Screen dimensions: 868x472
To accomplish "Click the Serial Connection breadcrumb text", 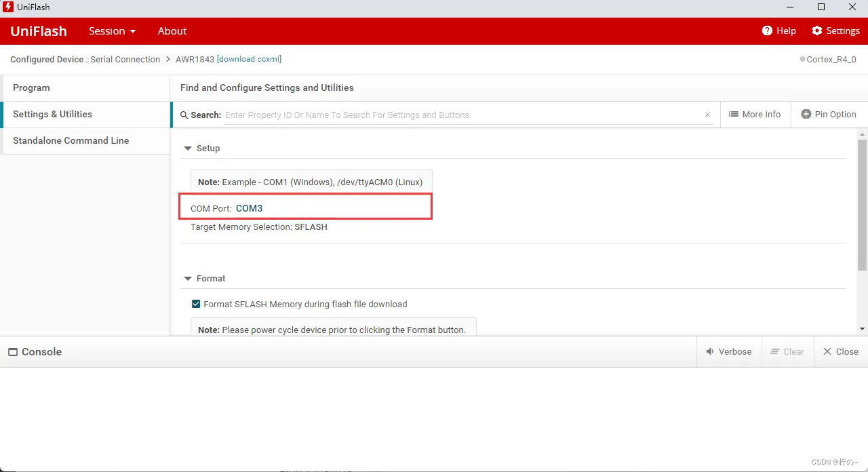I will [x=125, y=60].
